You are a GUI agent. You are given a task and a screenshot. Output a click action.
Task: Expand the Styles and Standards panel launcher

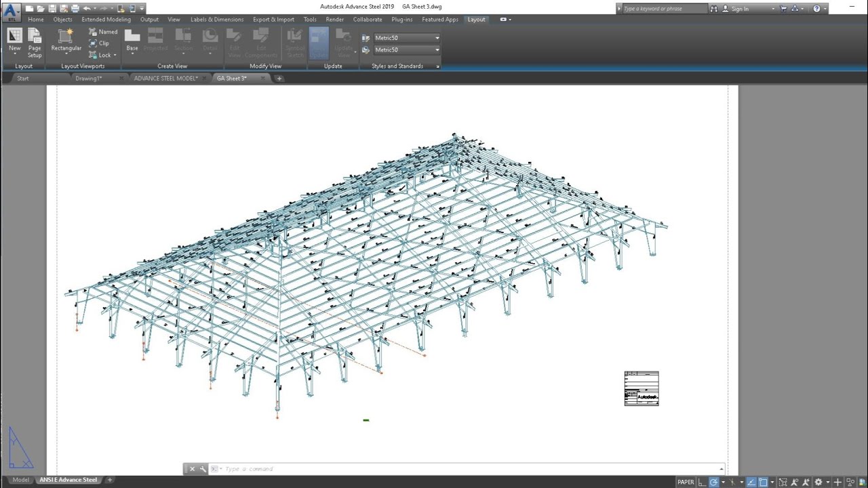coord(437,66)
